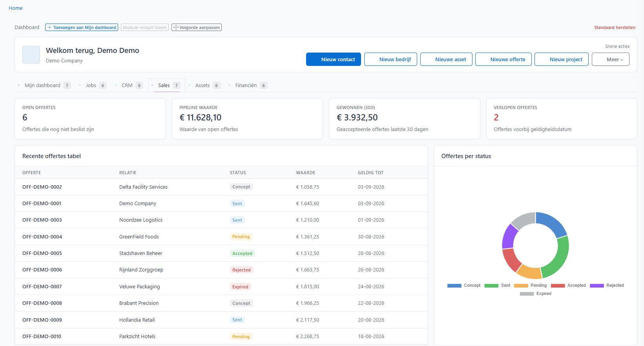Click relatie Stadshaven Beheer
This screenshot has height=346, width=644.
pyautogui.click(x=140, y=253)
